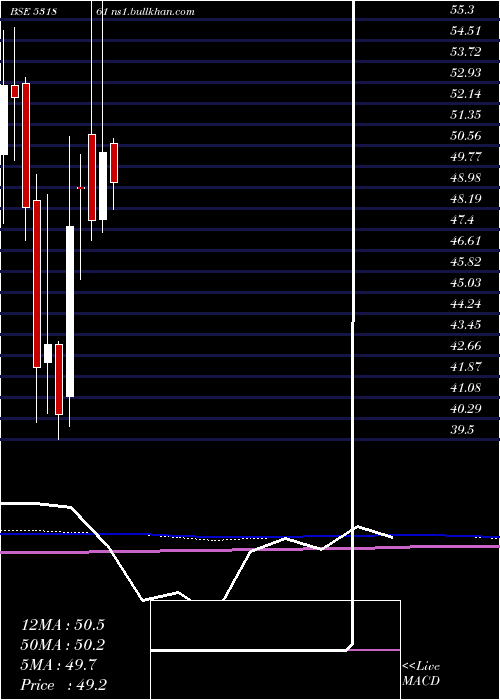This screenshot has width=500, height=700.
Task: Click the 42.66 price axis label
Action: [x=465, y=346]
